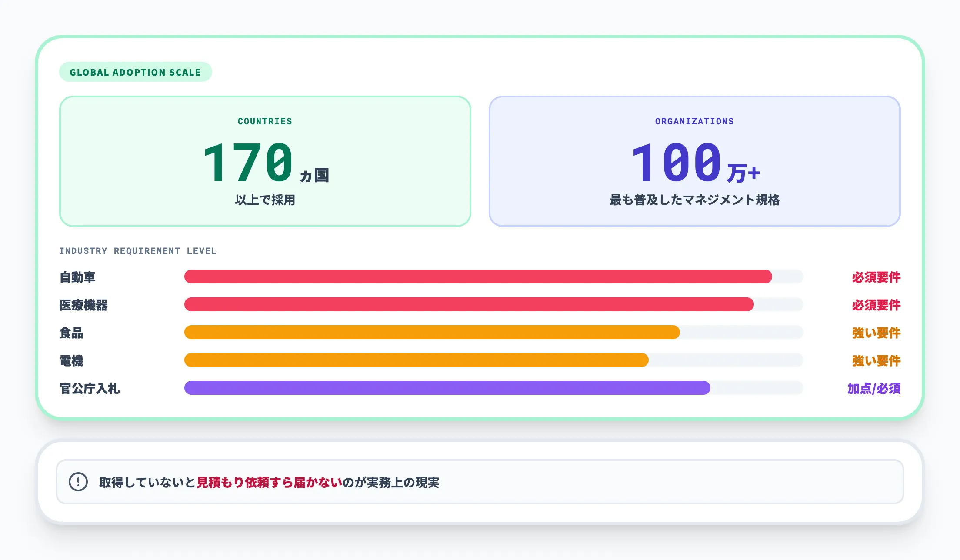Click the purple 加点/必須 label
960x560 pixels.
click(873, 388)
